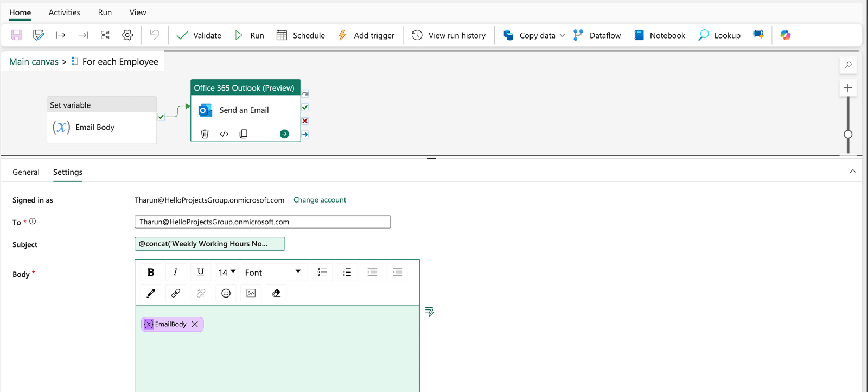Viewport: 868px width, 392px height.
Task: Insert a hyperlink in body editor
Action: tap(176, 293)
